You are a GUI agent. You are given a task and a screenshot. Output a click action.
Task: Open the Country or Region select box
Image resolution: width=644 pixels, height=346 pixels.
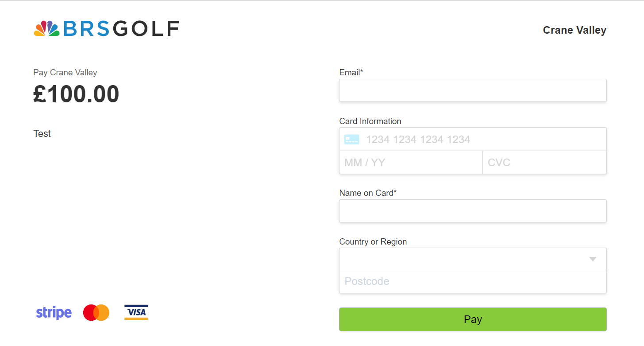pyautogui.click(x=473, y=259)
